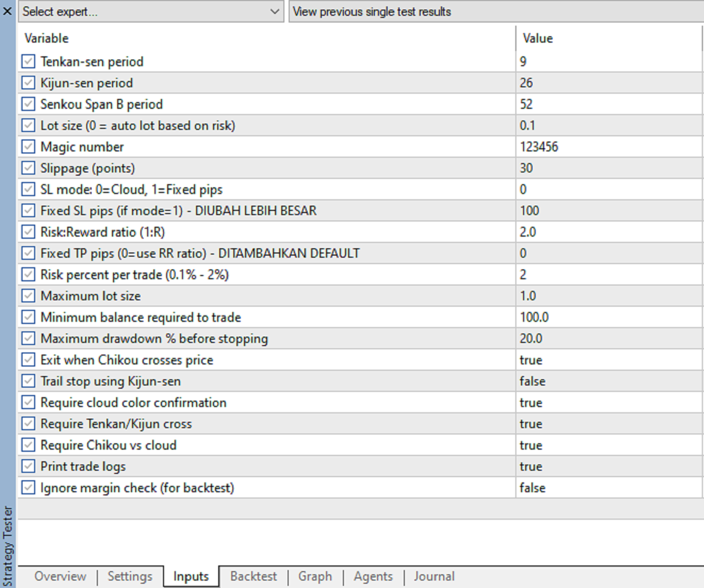This screenshot has height=588, width=704.
Task: Open the Select expert dropdown
Action: click(x=151, y=12)
